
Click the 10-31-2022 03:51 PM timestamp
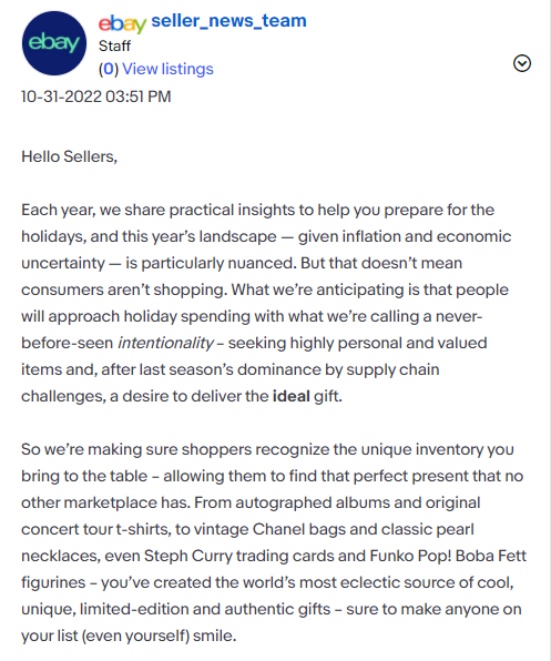[96, 97]
